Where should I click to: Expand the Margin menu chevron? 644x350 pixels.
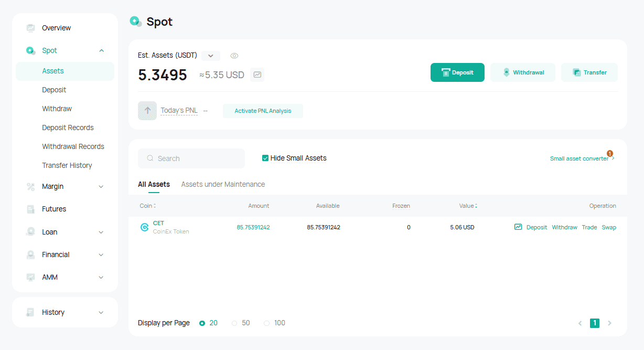coord(101,187)
